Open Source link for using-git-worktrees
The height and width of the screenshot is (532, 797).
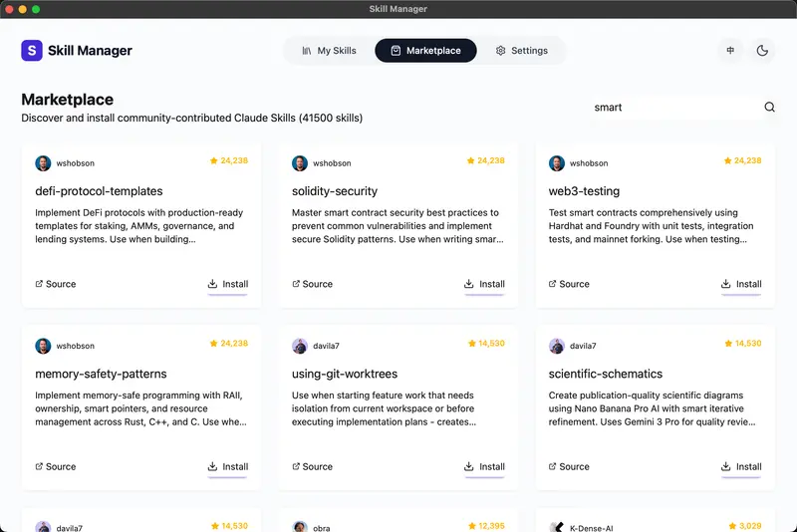coord(311,466)
